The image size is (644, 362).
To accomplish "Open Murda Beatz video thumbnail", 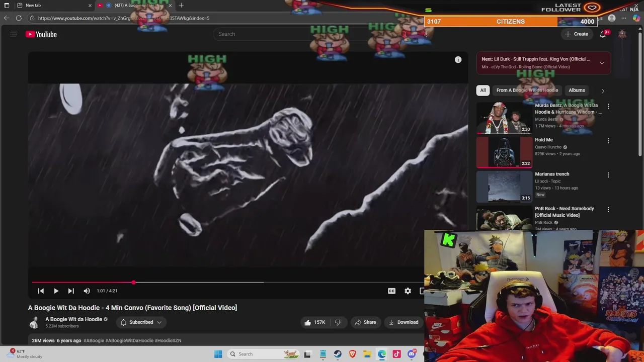I will pos(504,118).
